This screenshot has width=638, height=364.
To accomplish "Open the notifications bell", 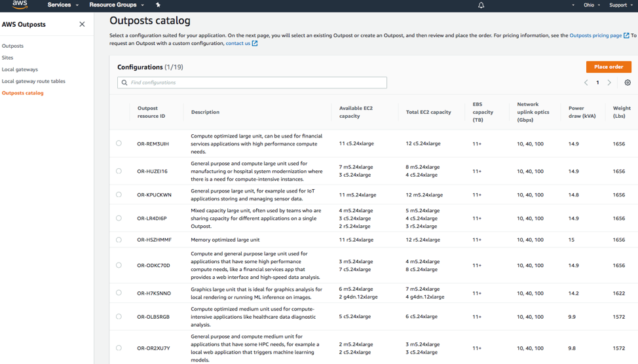I will point(481,5).
